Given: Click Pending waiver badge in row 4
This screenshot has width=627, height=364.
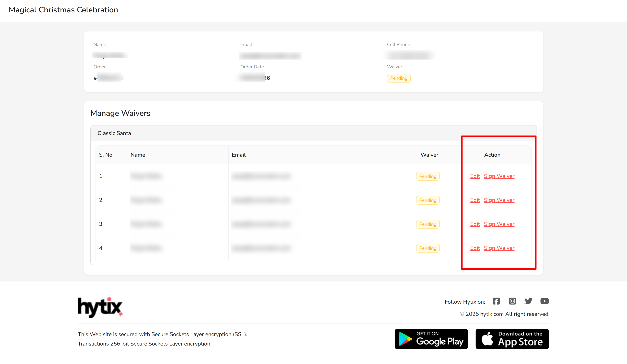Looking at the screenshot, I should pos(427,248).
